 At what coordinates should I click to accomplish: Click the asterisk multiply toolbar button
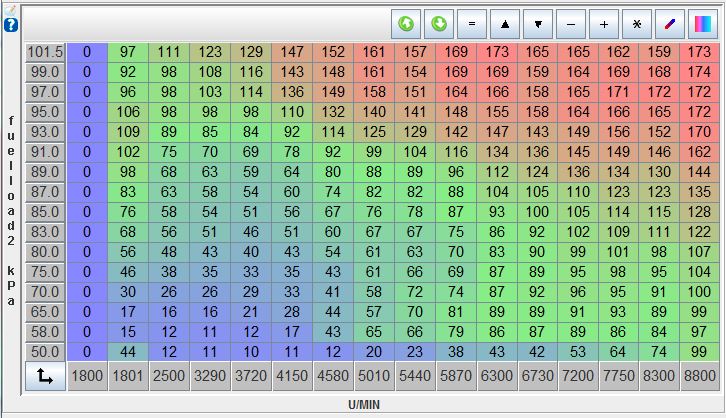click(636, 23)
